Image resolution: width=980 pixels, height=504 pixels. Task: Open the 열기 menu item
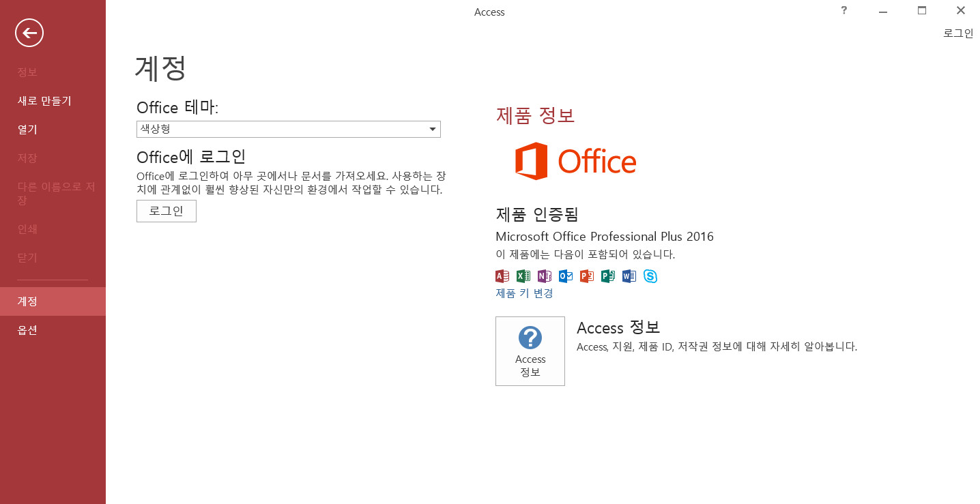[x=53, y=129]
